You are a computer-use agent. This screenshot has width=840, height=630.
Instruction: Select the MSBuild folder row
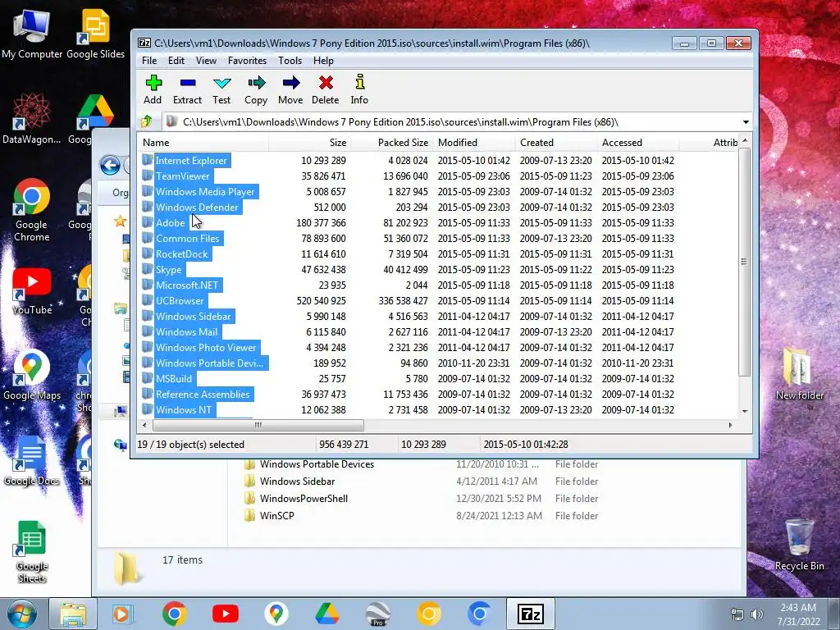tap(168, 378)
